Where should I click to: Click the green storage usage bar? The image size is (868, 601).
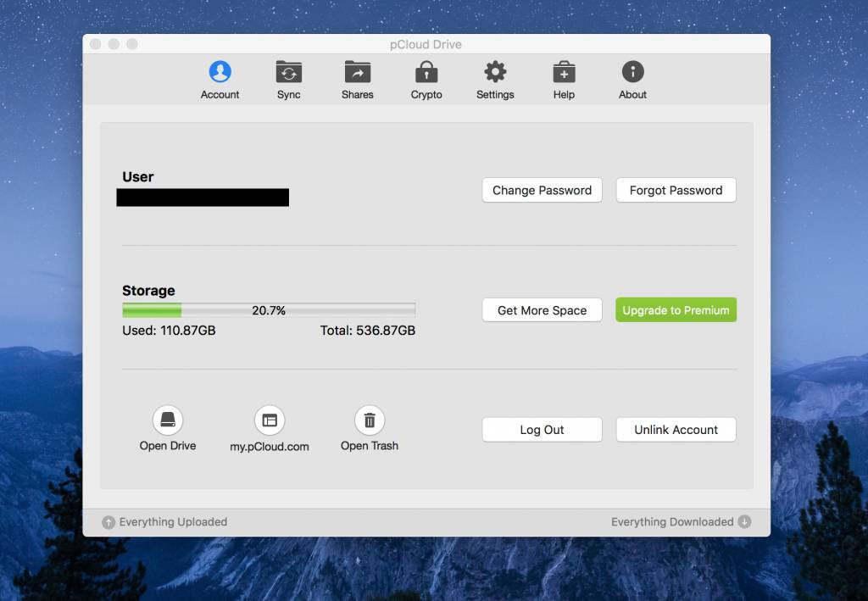tap(269, 310)
